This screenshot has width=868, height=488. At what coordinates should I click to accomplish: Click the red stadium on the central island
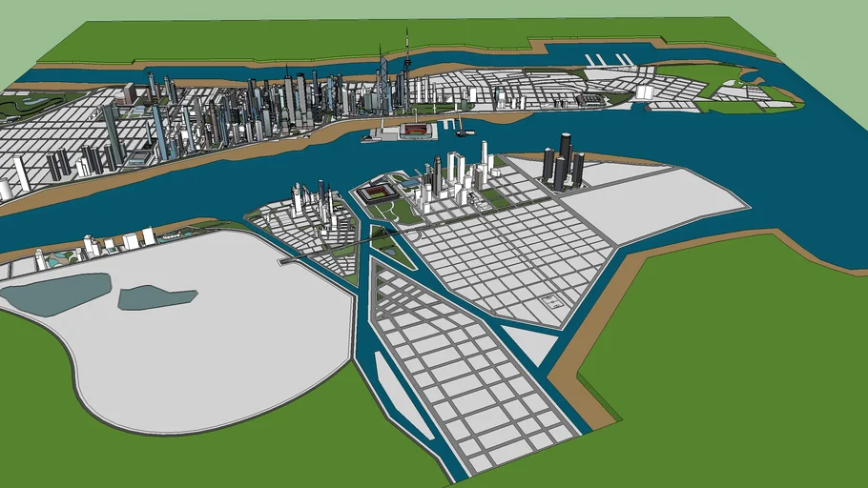[378, 194]
